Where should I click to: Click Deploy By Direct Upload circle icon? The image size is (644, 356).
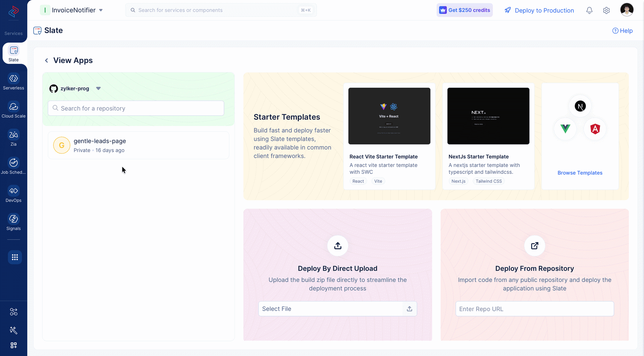click(338, 246)
